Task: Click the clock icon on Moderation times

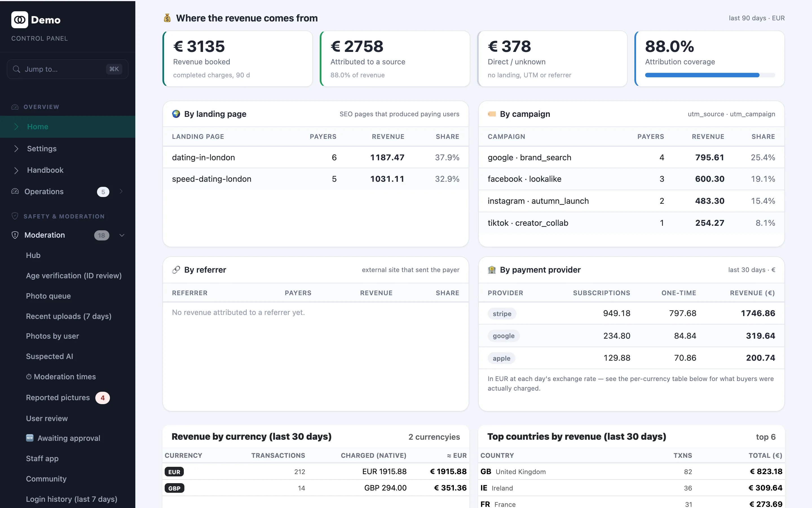Action: coord(29,377)
